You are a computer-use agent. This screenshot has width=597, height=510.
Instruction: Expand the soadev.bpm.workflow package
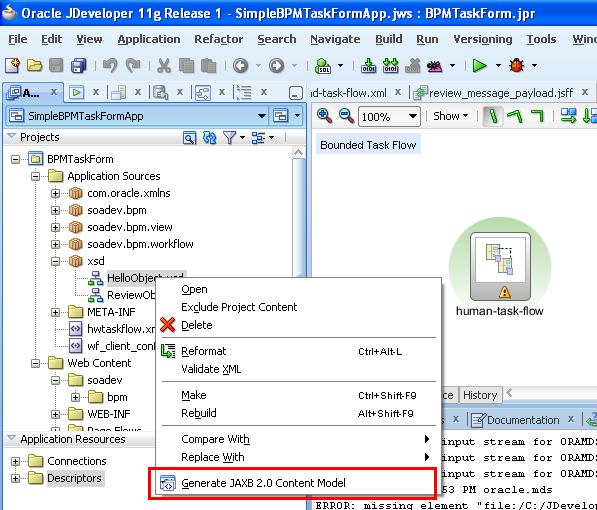pyautogui.click(x=55, y=244)
